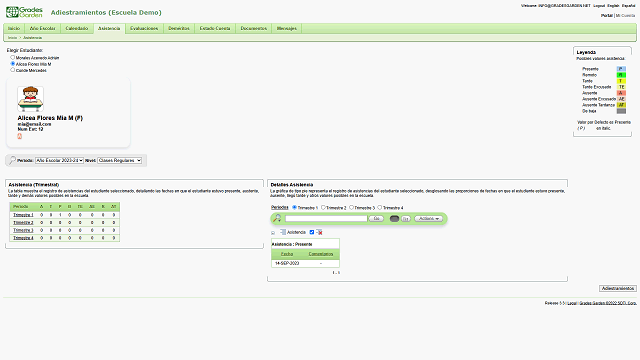Open the Inicio tab
The width and height of the screenshot is (640, 360).
[x=14, y=28]
